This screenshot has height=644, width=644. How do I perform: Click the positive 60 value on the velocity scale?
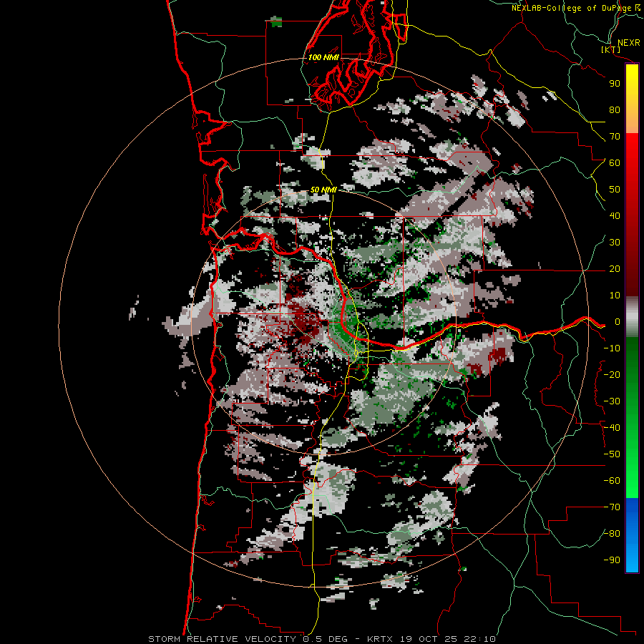(x=615, y=163)
